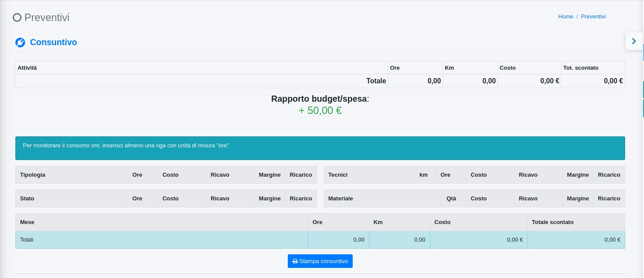Click the Tot. scontato header in top table
The height and width of the screenshot is (278, 644).
click(x=581, y=68)
